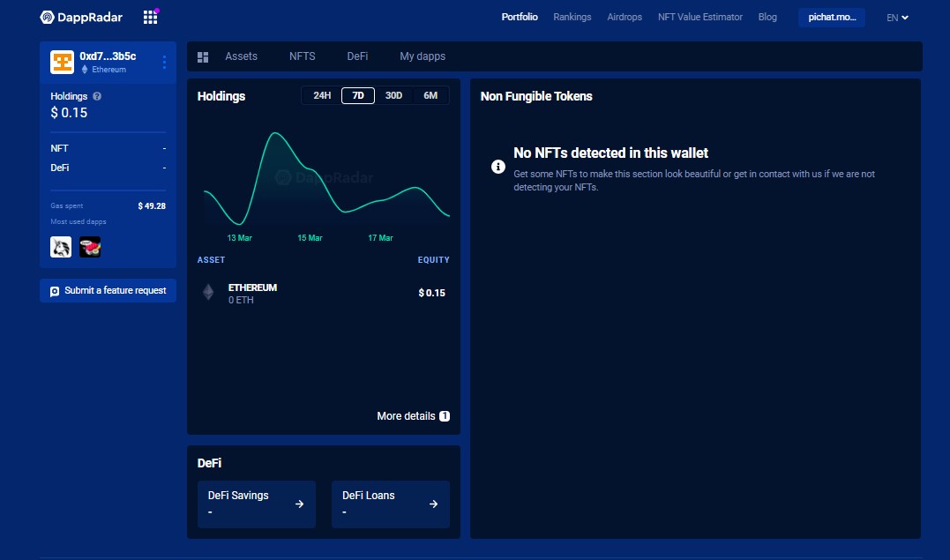Open Airdrops in the top navigation
The height and width of the screenshot is (560, 950).
625,17
